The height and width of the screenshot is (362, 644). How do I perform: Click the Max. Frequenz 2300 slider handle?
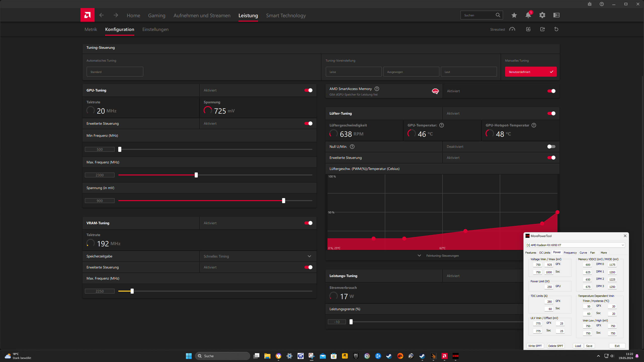pyautogui.click(x=196, y=175)
